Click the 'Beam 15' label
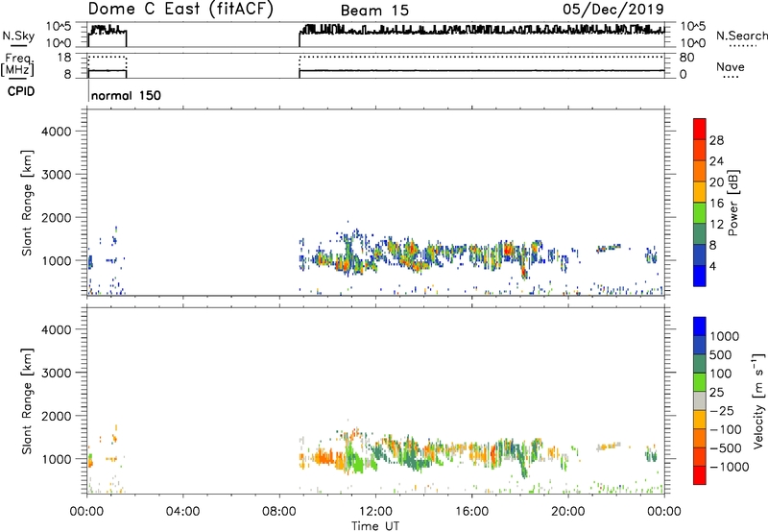This screenshot has width=768, height=532. click(374, 11)
